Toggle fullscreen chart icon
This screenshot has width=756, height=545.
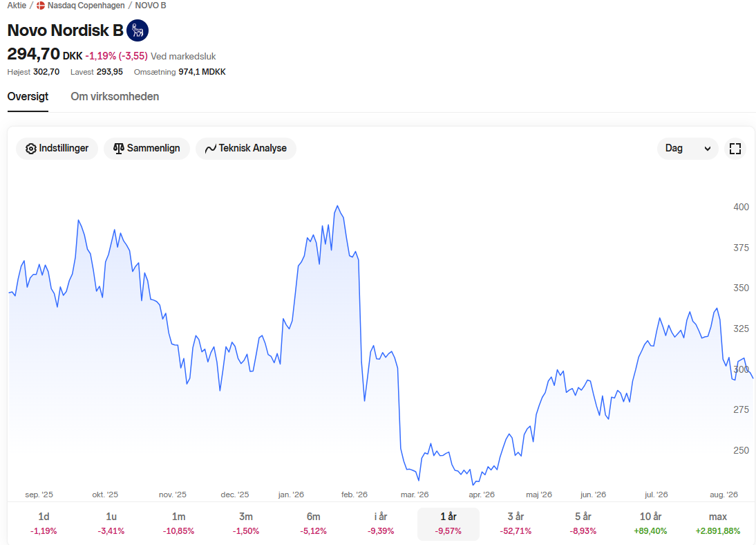(x=735, y=149)
